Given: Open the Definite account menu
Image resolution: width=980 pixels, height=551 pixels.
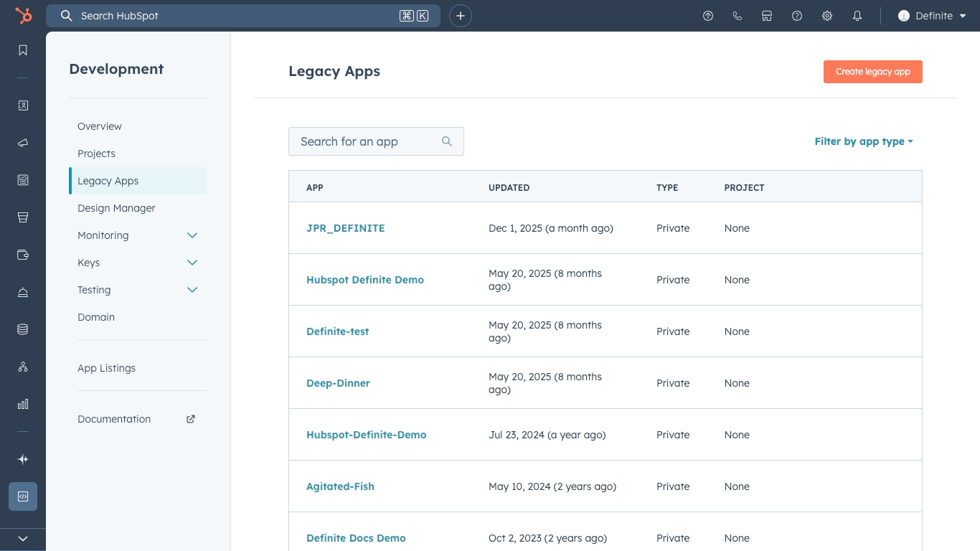Looking at the screenshot, I should (933, 16).
